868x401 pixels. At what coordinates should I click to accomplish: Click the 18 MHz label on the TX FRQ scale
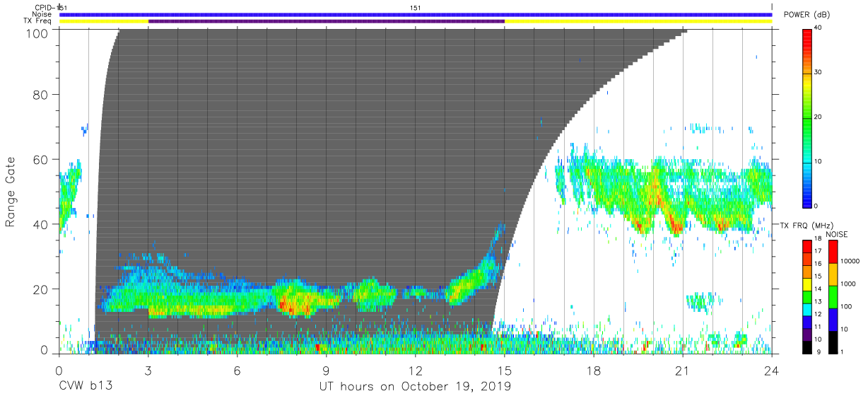pos(819,241)
